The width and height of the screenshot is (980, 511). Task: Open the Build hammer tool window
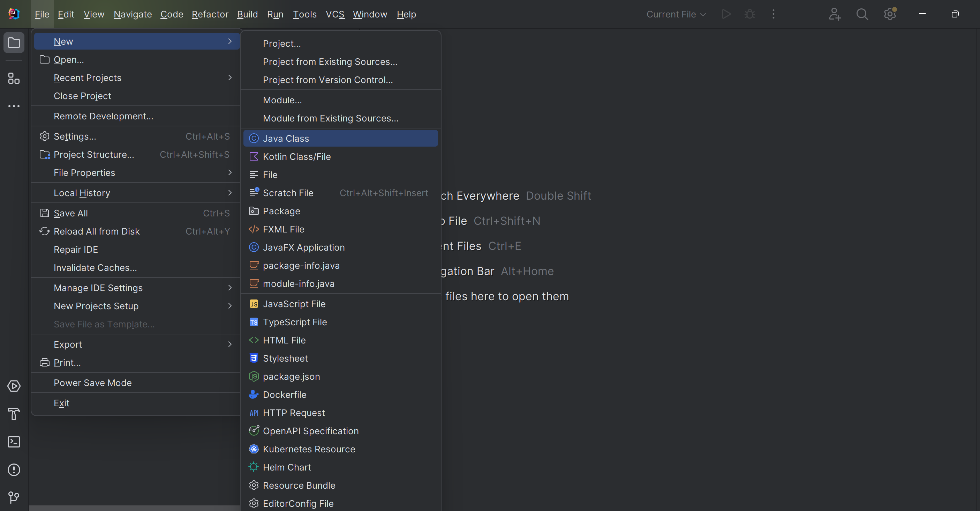coord(14,414)
